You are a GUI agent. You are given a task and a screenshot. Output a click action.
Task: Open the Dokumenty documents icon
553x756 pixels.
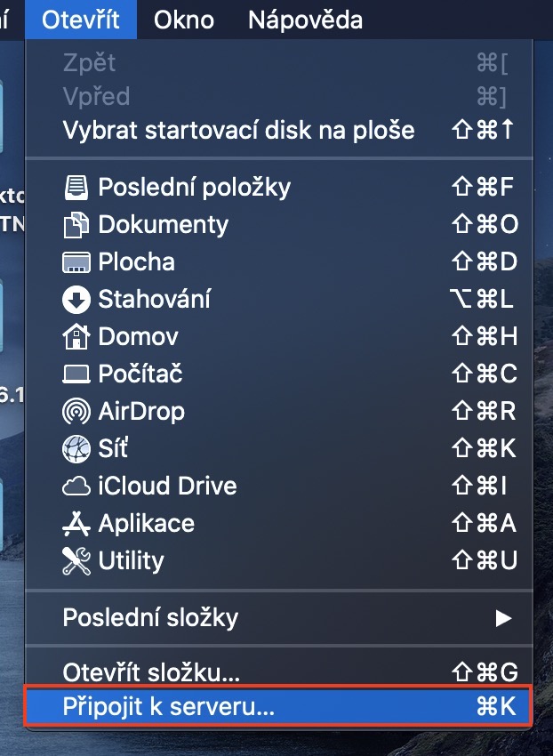click(x=76, y=225)
